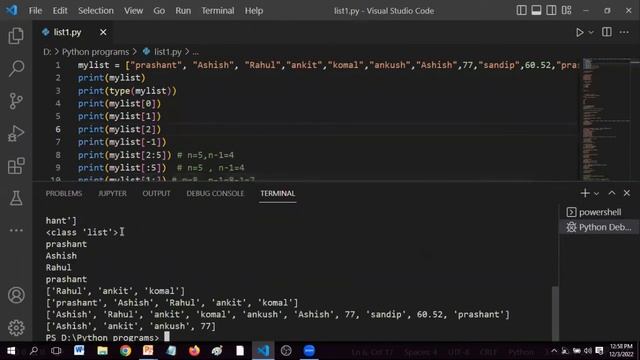Open Windows Start button
The height and width of the screenshot is (360, 640).
point(11,351)
